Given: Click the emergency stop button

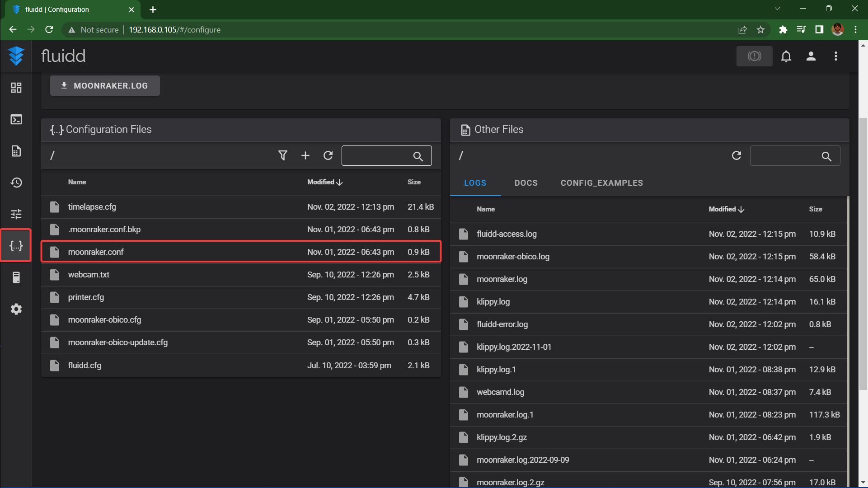Looking at the screenshot, I should [x=754, y=56].
